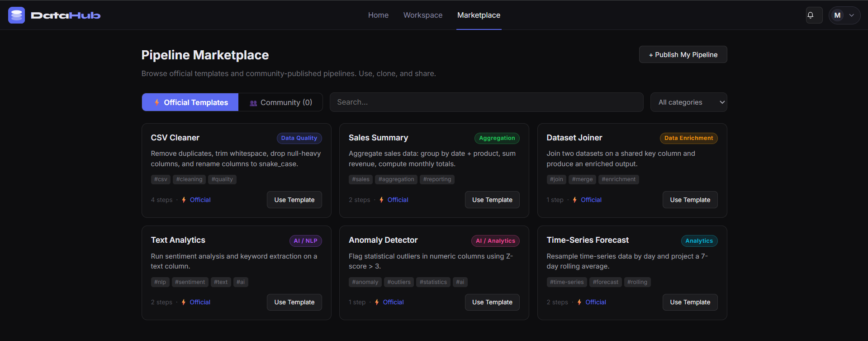Viewport: 868px width, 341px height.
Task: Click the #merge tag
Action: [582, 179]
